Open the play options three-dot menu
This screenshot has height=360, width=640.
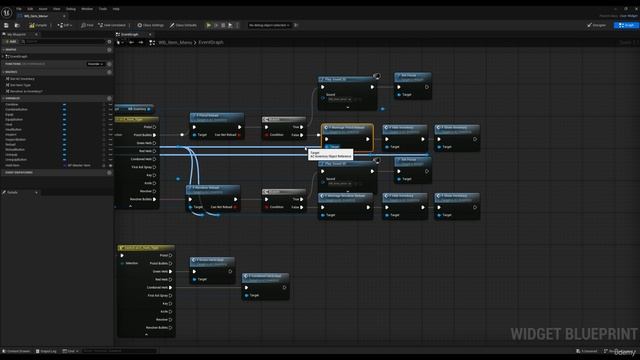click(238, 25)
